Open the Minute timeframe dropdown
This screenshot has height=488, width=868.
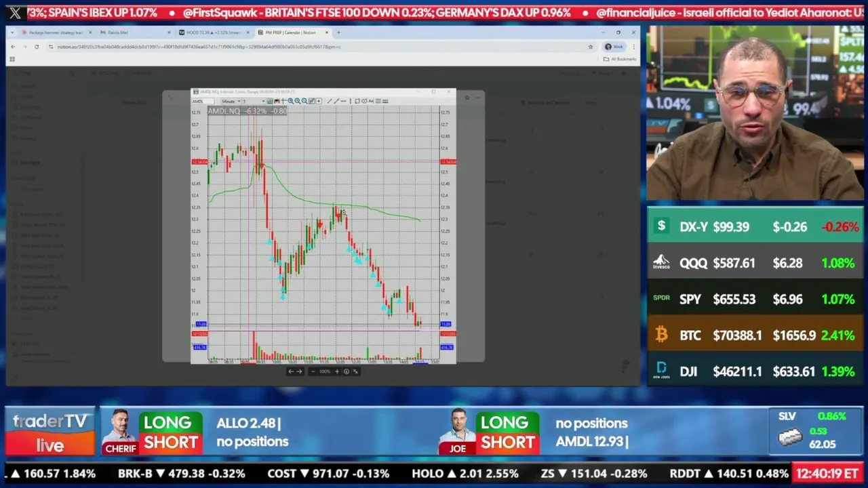click(x=231, y=101)
